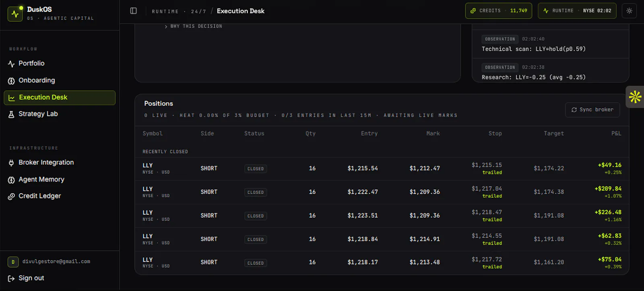Click the Sign out arrow icon
The height and width of the screenshot is (291, 644).
pyautogui.click(x=11, y=279)
